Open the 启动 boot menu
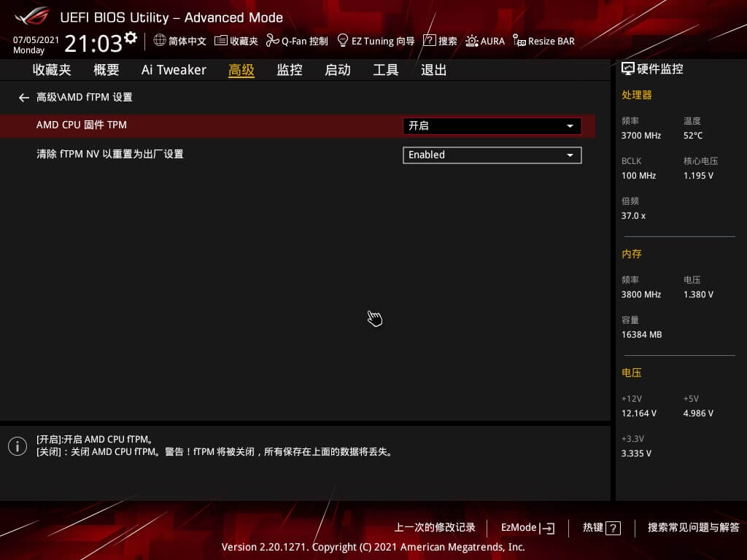 point(337,69)
